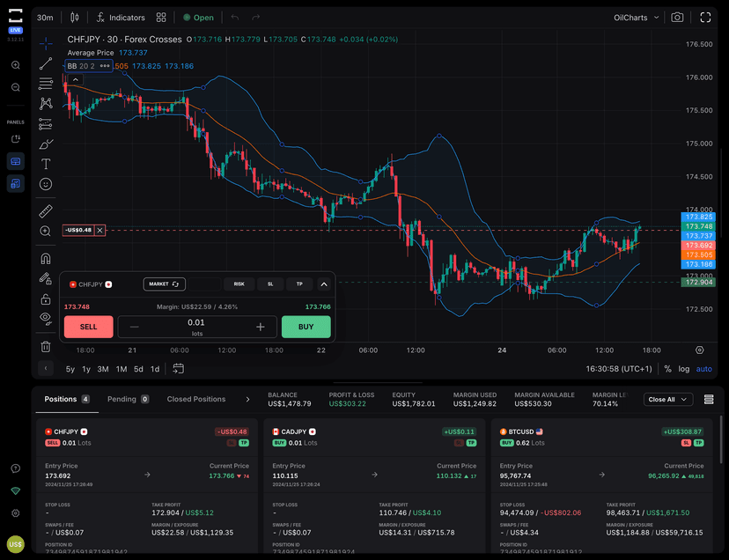Select the measure ruler tool
Image resolution: width=729 pixels, height=560 pixels.
click(46, 210)
